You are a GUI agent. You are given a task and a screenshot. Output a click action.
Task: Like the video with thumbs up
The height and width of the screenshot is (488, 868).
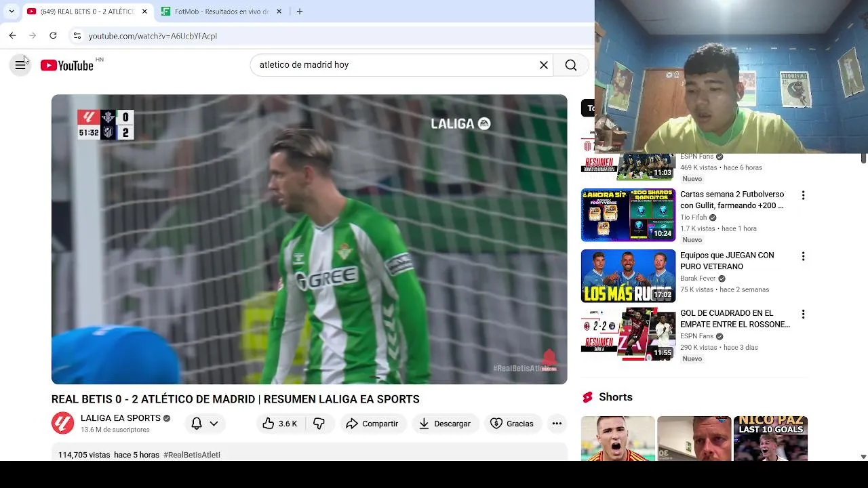280,424
